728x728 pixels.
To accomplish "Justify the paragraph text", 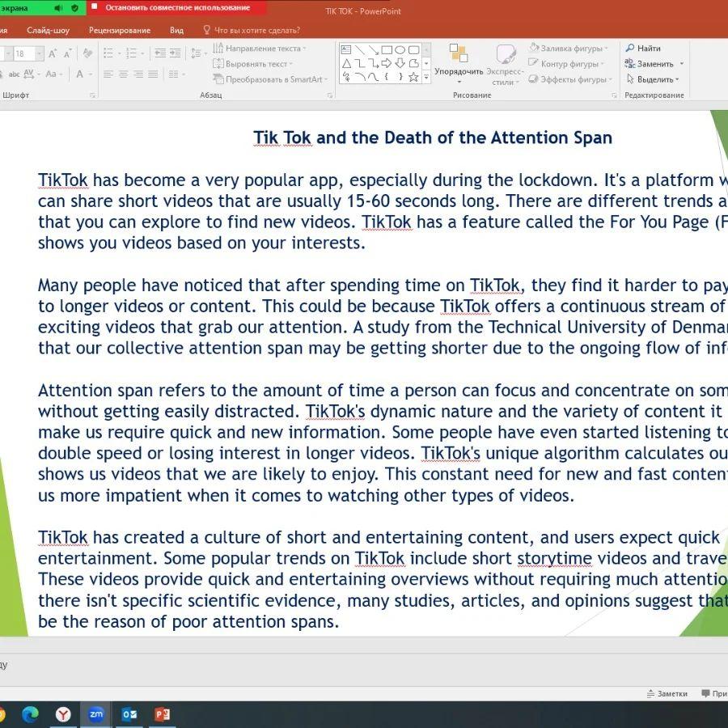I will tap(153, 74).
